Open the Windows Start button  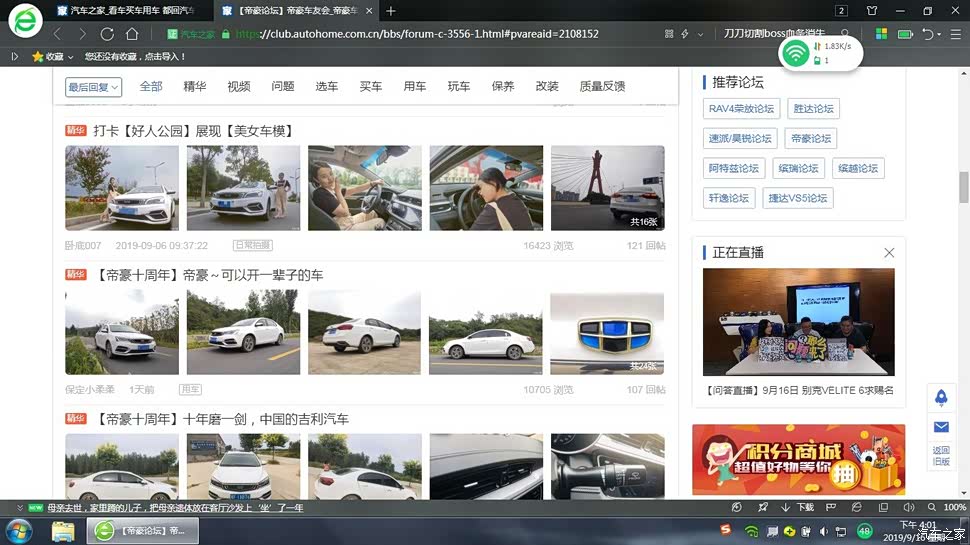(19, 531)
